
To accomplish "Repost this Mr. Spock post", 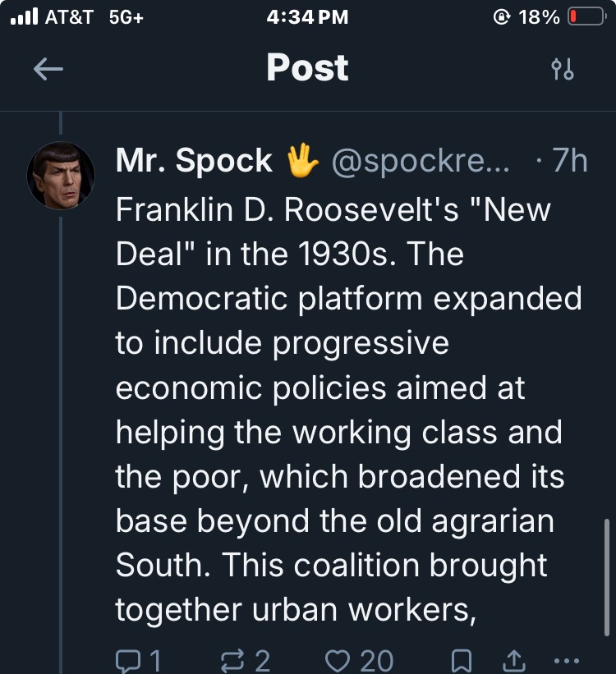I will coord(236,660).
